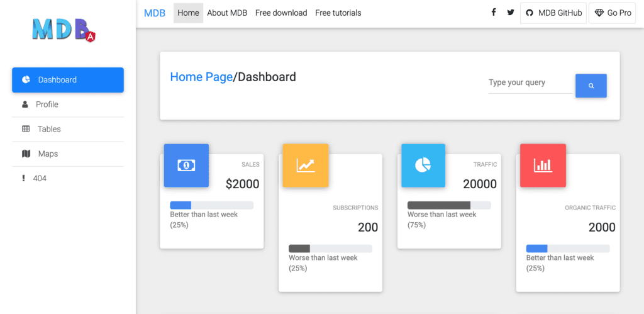Click the exclamation icon next to 404
This screenshot has width=644, height=314.
coord(23,178)
